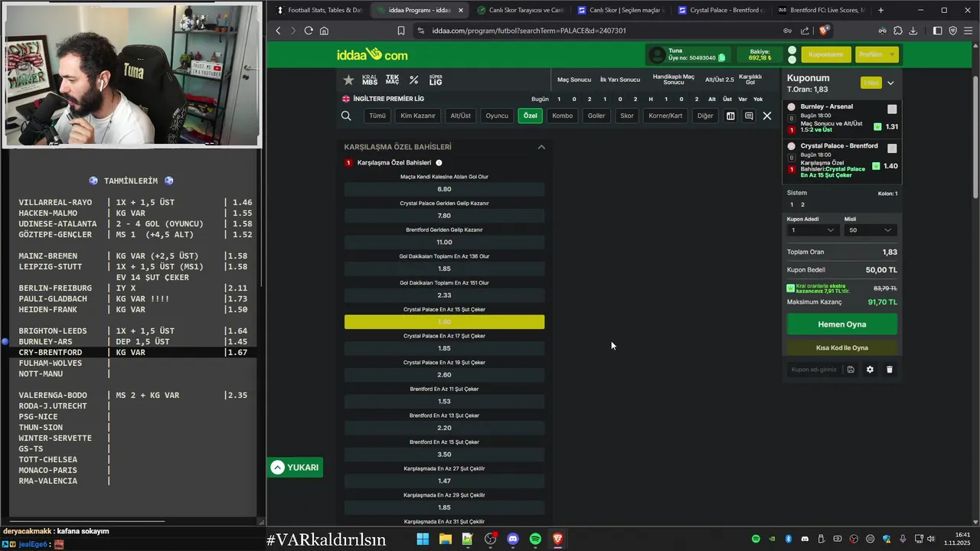This screenshot has height=551, width=980.
Task: Close the match detail panel with X
Action: (x=767, y=116)
